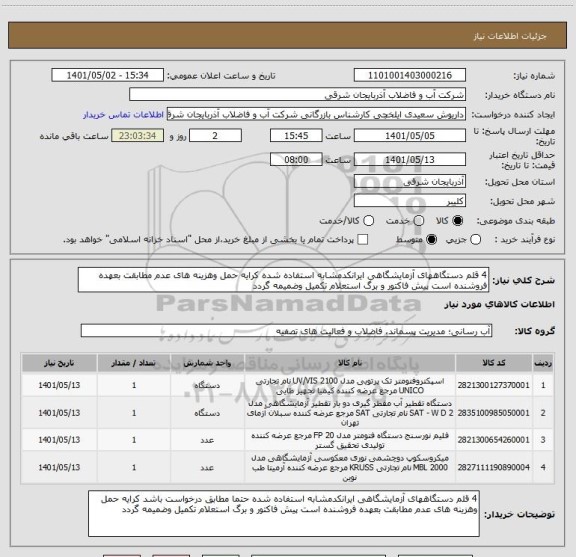Click the remaining days field showing 2
Screen dimensions: 576x557
pos(215,136)
